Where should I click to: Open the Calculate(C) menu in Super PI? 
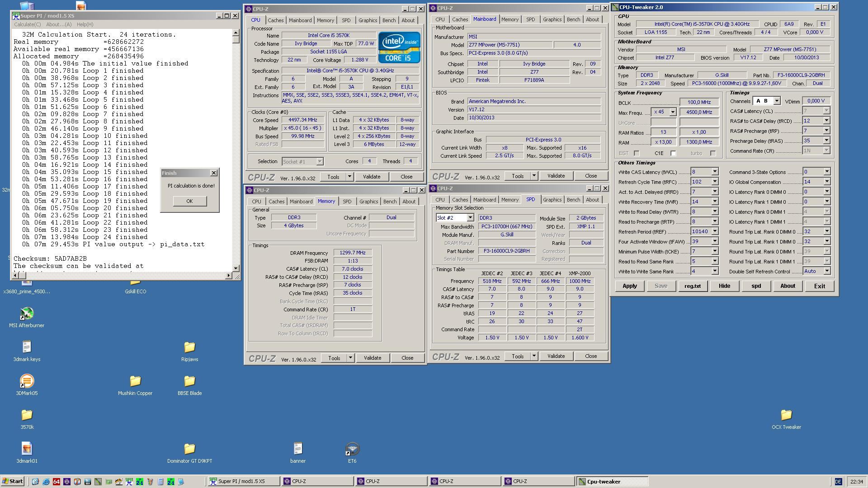click(x=27, y=24)
